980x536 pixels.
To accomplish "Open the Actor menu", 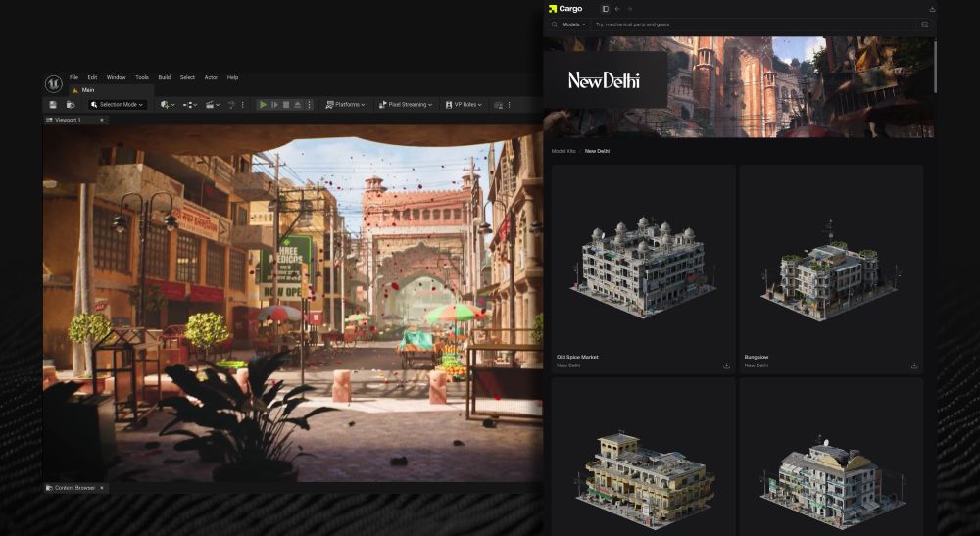I will [212, 77].
